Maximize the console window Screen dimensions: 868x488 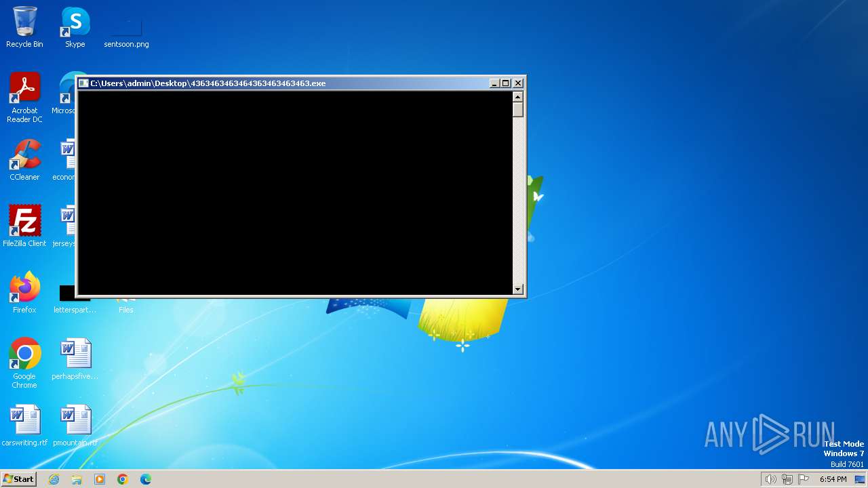[505, 83]
